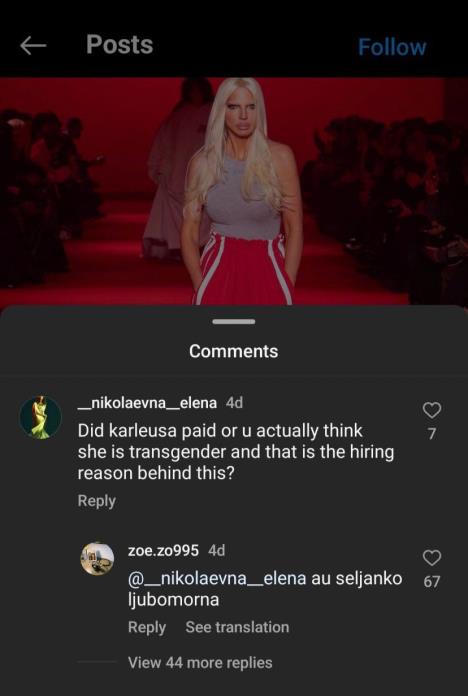Go back using the arrow icon
The width and height of the screenshot is (468, 696).
tap(33, 46)
